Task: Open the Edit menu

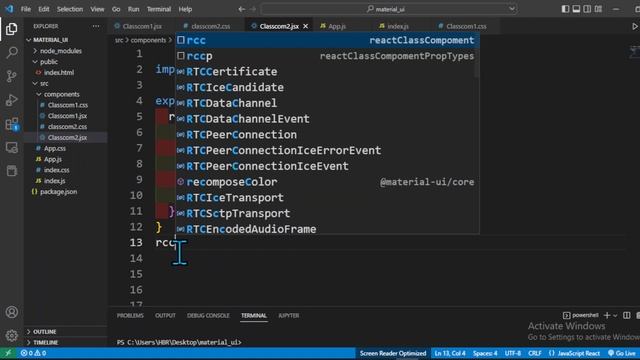Action: click(44, 9)
